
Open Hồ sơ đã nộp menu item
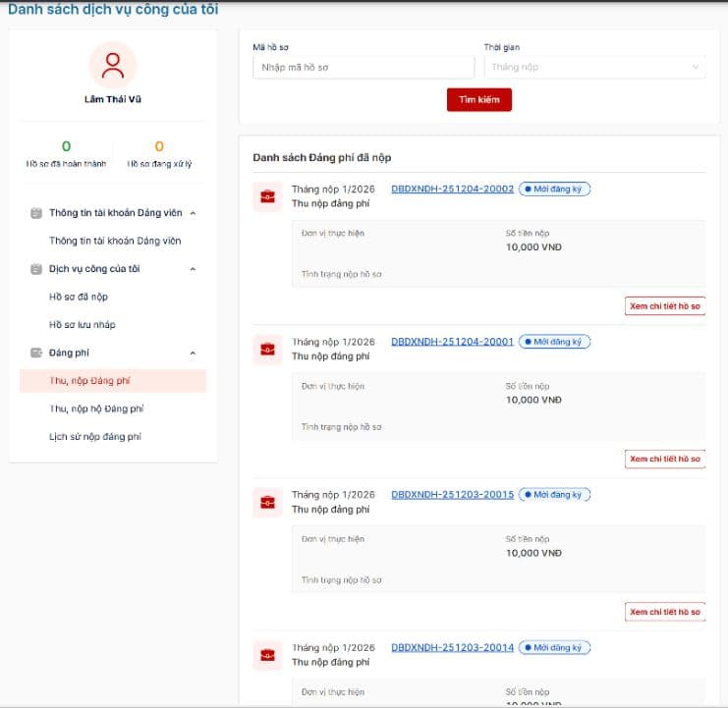pos(79,297)
